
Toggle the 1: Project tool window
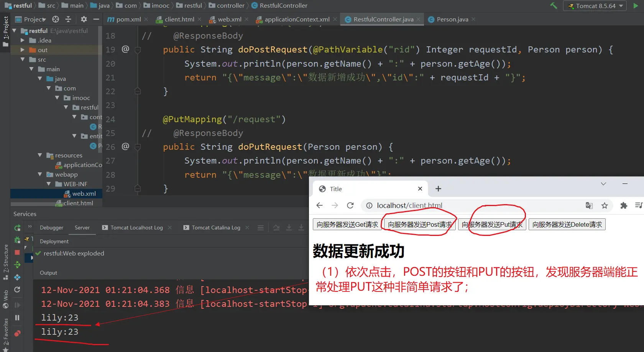5,29
